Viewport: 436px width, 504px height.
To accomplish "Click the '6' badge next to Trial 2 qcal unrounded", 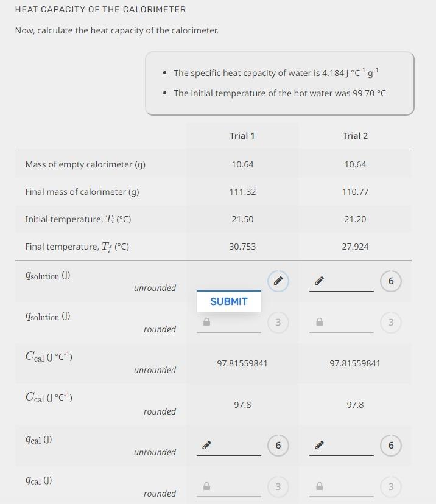I will click(390, 445).
